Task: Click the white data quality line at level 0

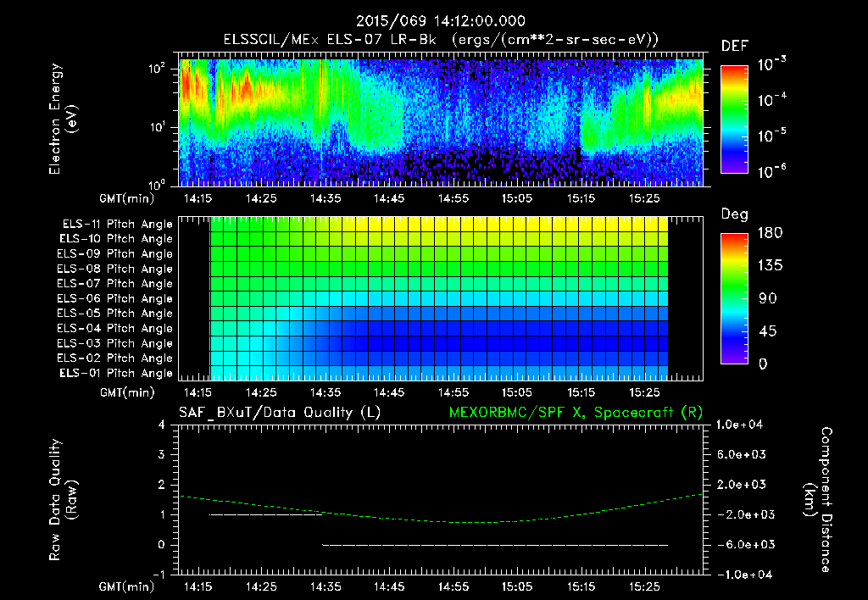Action: point(495,545)
